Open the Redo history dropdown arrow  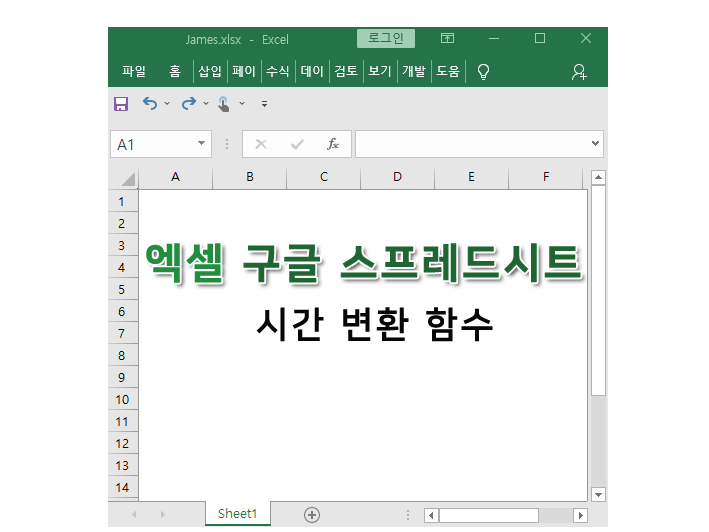[x=206, y=104]
